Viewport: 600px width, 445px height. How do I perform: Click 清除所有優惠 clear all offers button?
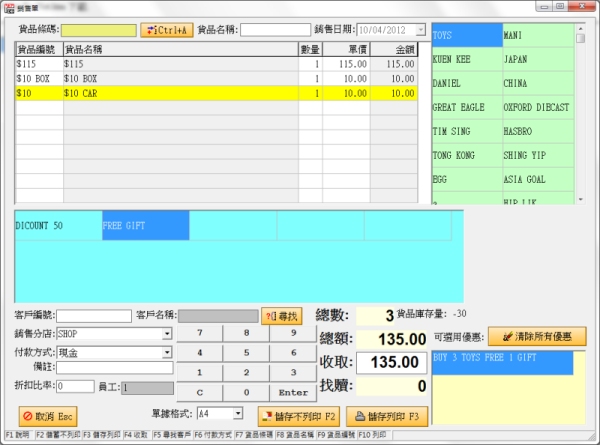pyautogui.click(x=537, y=336)
